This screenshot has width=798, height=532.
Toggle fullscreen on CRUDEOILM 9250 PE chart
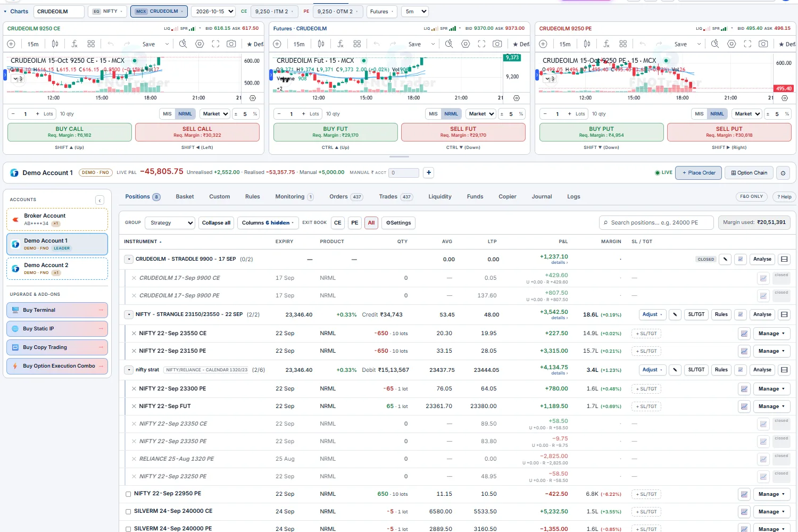(747, 44)
